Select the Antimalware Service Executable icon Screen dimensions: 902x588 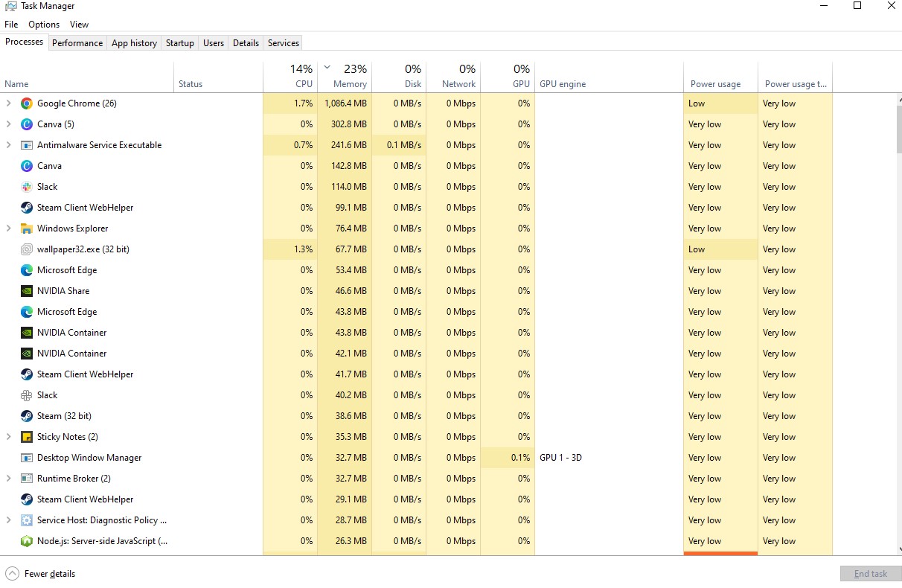[27, 145]
